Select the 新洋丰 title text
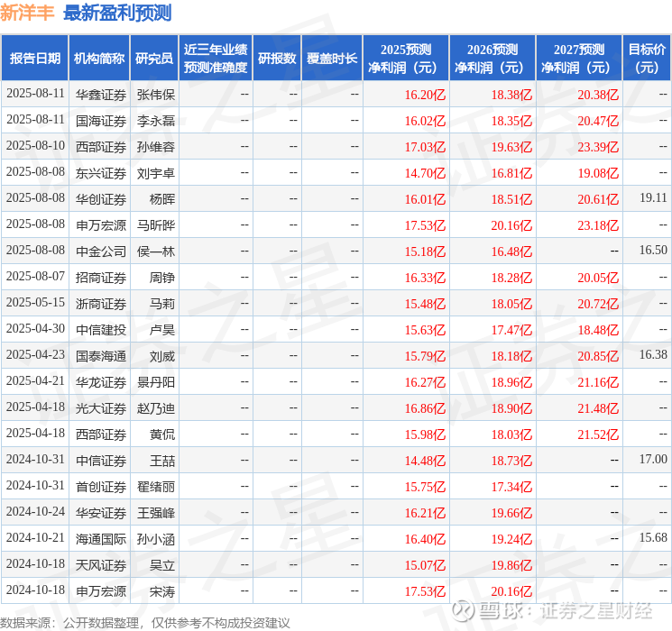This screenshot has width=672, height=631. pos(27,13)
